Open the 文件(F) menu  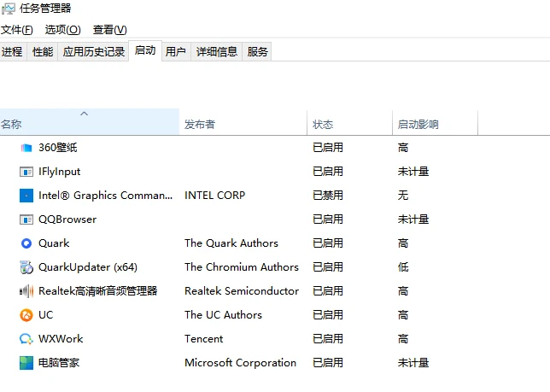[16, 30]
